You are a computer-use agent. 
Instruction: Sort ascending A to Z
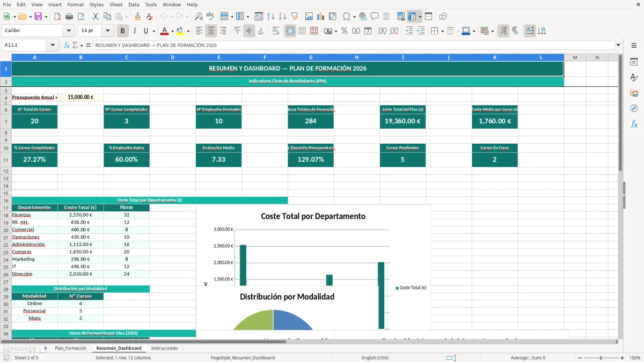pyautogui.click(x=271, y=17)
